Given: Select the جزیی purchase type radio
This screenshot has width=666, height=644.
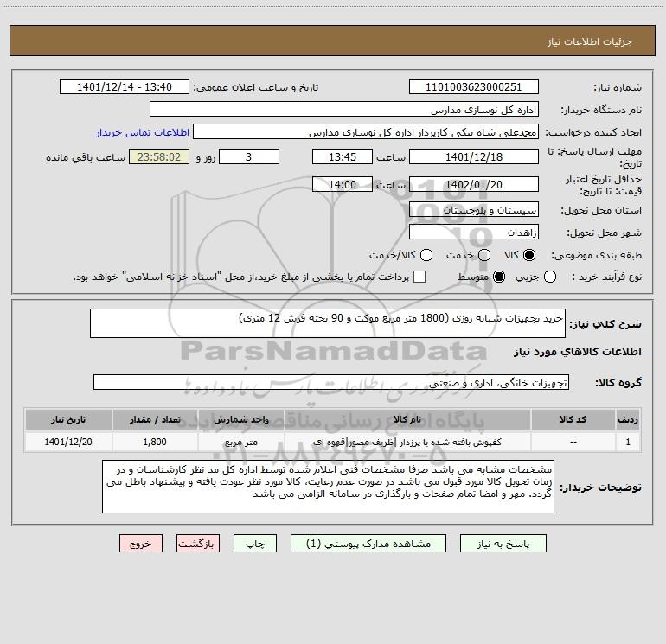Looking at the screenshot, I should (549, 277).
